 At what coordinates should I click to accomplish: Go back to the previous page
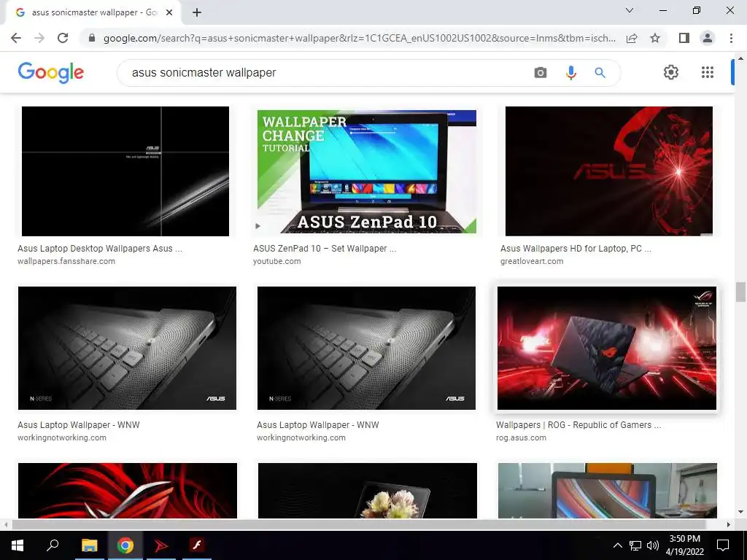16,38
